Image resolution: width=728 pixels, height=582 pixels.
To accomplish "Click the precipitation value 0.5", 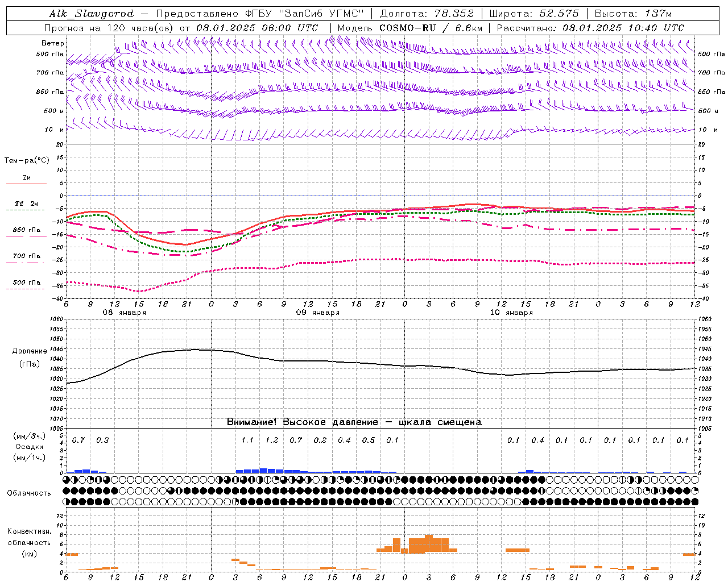I will pos(369,440).
